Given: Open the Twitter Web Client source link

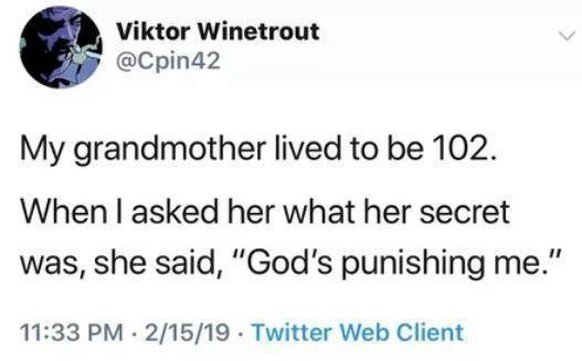Looking at the screenshot, I should [x=358, y=332].
